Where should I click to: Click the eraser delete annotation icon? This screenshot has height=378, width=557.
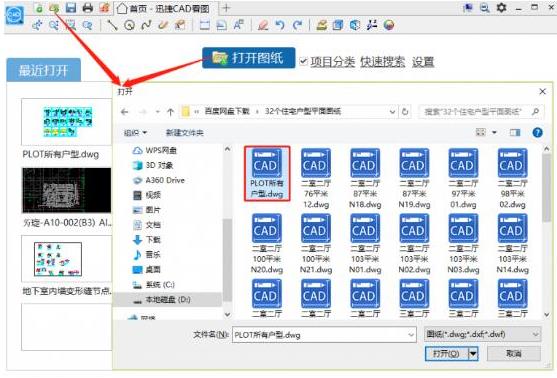tap(263, 25)
